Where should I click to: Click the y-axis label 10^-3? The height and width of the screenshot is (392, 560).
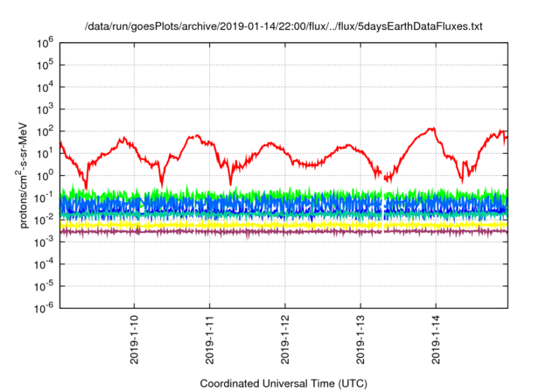pos(45,242)
